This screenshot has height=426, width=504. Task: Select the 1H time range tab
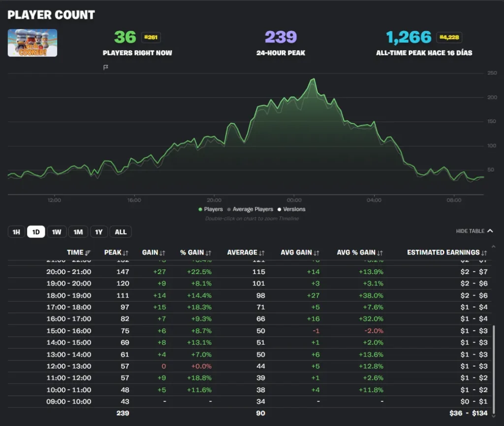pos(16,232)
